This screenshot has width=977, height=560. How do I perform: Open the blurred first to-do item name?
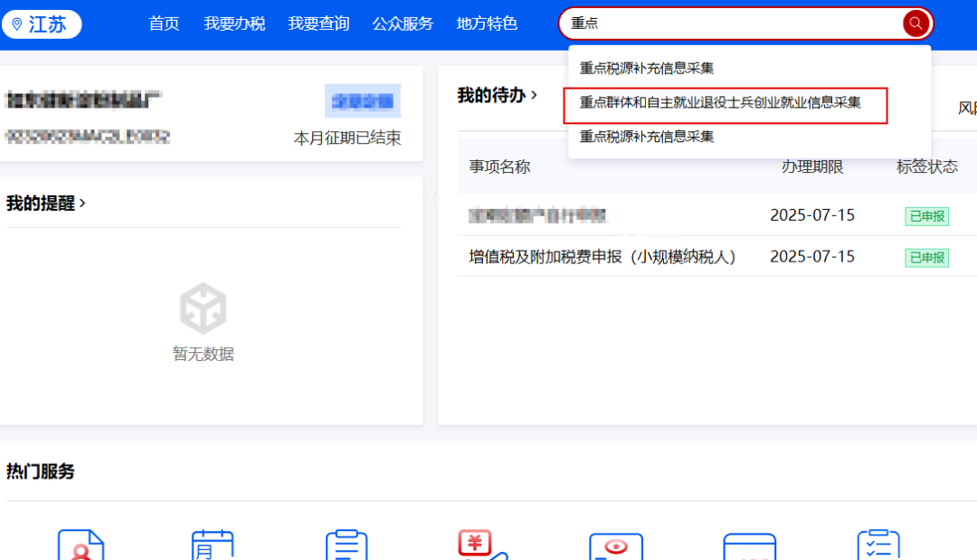pos(537,215)
